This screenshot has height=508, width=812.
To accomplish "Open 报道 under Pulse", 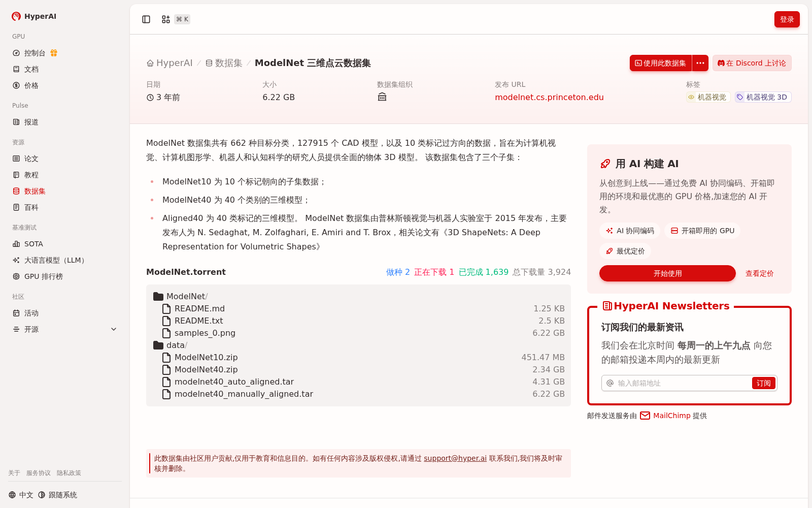I will 31,122.
